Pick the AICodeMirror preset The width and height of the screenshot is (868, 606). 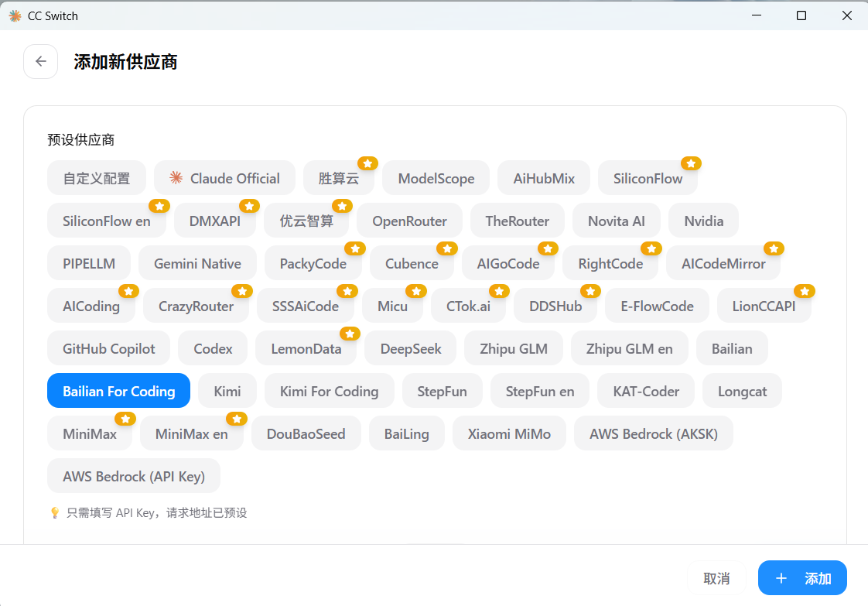(723, 264)
